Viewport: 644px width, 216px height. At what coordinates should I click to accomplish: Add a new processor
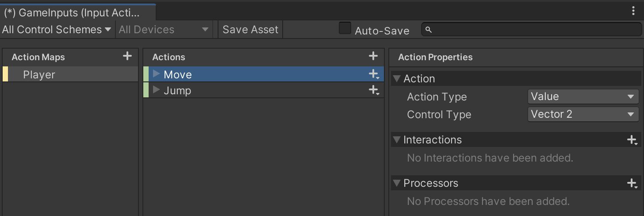tap(632, 183)
